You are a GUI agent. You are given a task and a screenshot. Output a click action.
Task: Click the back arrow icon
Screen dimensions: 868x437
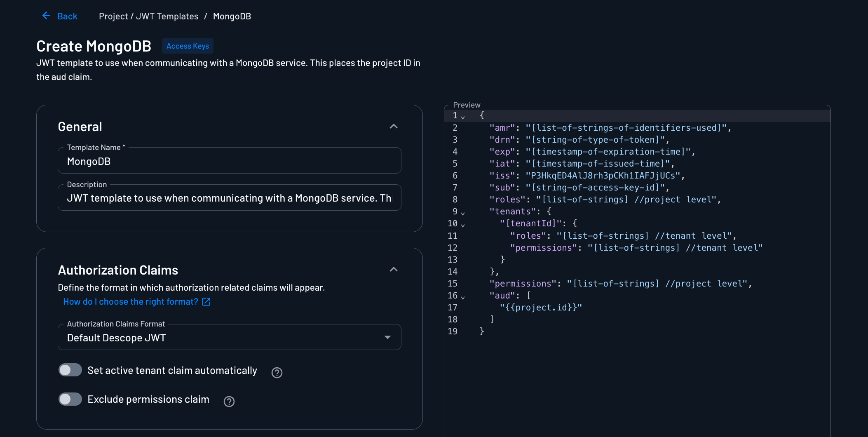coord(46,16)
